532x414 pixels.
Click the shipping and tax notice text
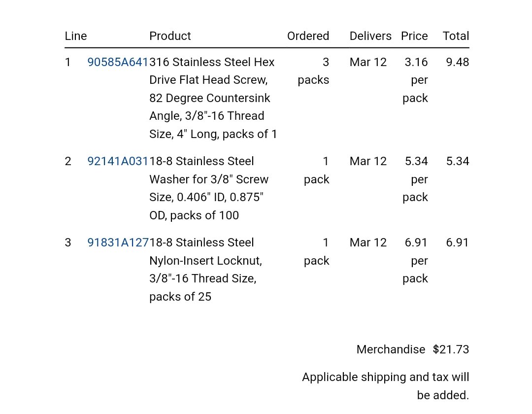pyautogui.click(x=385, y=386)
